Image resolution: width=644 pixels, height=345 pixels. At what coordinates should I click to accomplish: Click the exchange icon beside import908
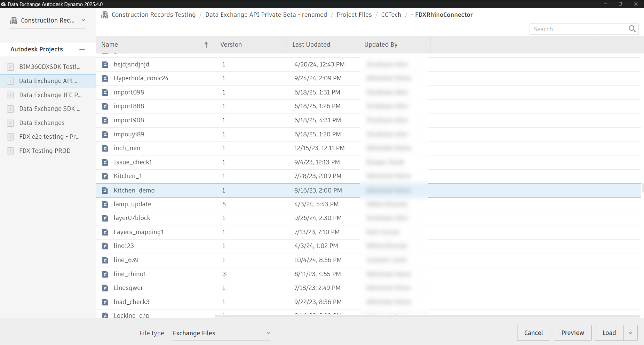(x=105, y=120)
